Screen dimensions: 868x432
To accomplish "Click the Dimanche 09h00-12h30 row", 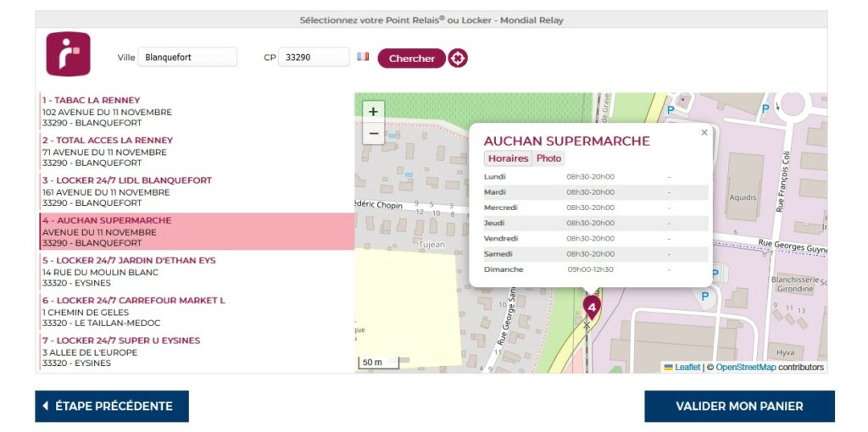I will tap(596, 270).
